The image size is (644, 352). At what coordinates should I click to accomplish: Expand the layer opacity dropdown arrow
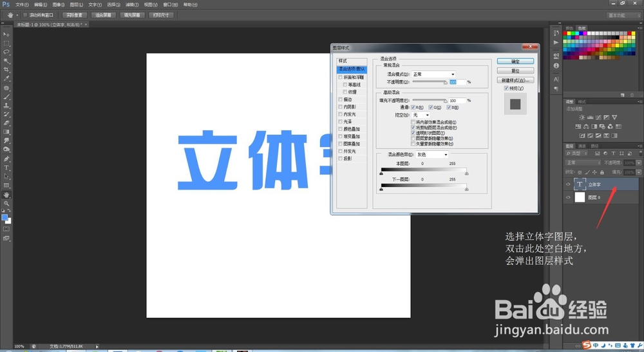[639, 163]
